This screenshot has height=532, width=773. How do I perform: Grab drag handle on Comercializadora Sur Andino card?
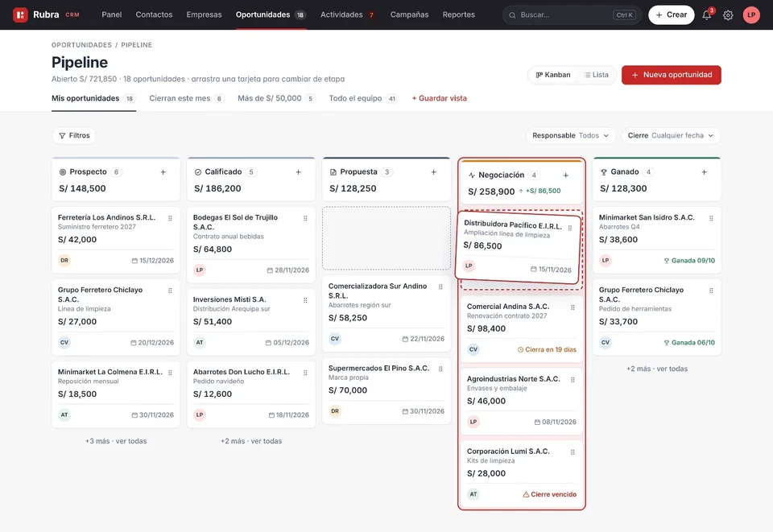click(440, 287)
